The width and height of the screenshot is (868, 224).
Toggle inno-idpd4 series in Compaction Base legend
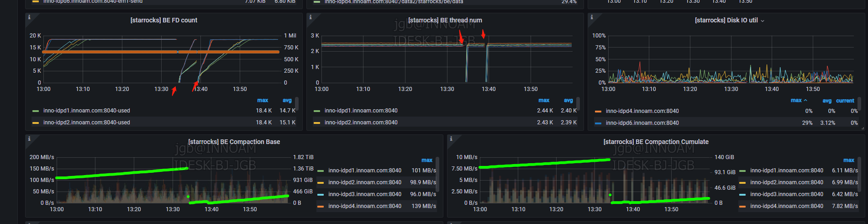click(365, 206)
